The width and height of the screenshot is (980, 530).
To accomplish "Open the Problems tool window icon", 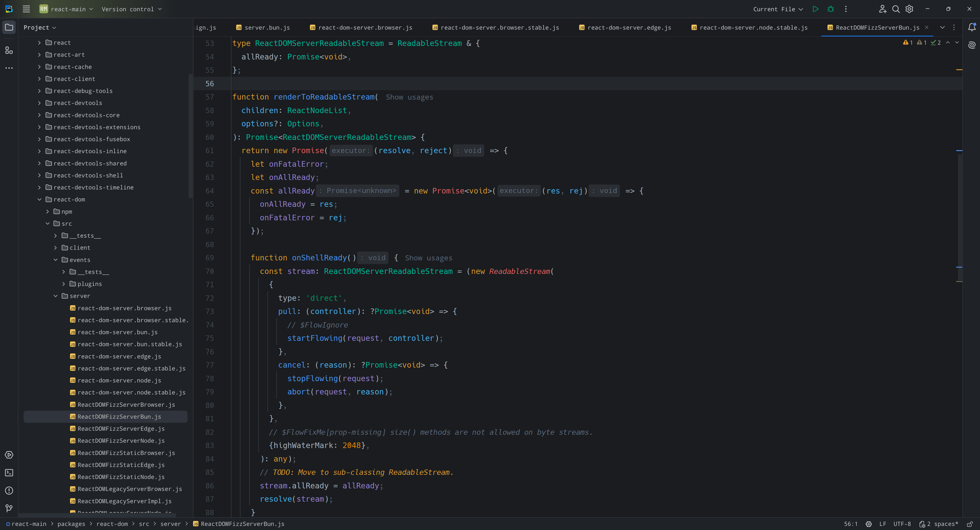I will (9, 490).
